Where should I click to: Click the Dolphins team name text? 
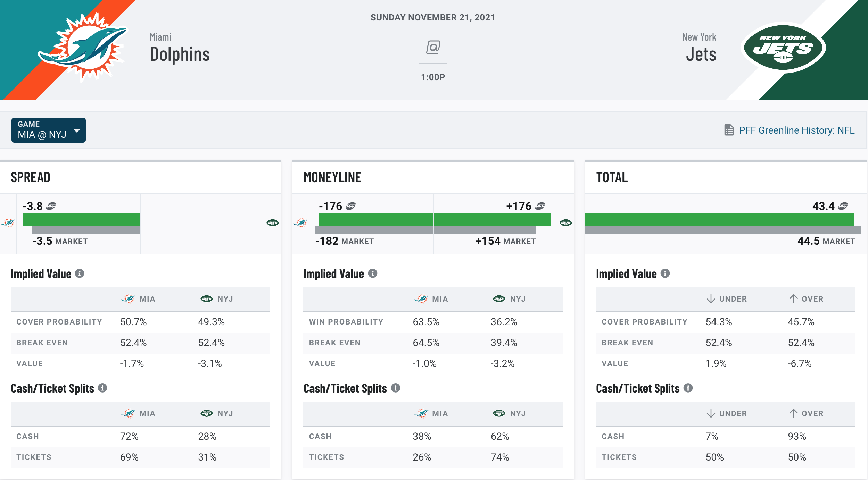point(180,54)
